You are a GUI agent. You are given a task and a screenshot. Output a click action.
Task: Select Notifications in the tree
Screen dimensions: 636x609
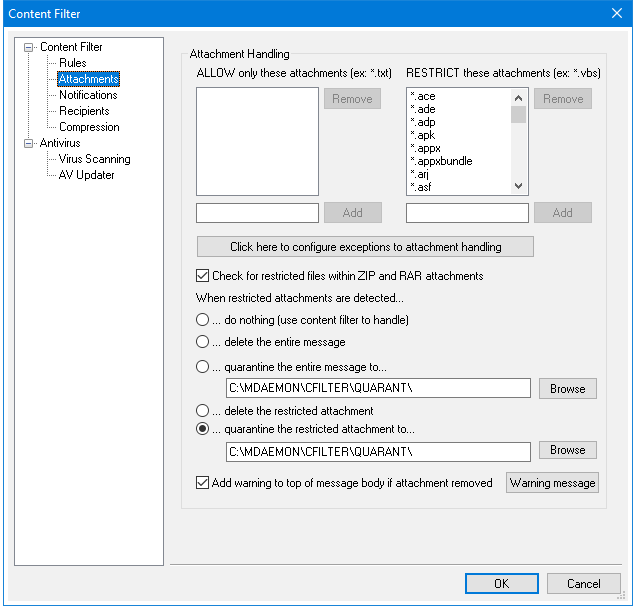(x=88, y=95)
